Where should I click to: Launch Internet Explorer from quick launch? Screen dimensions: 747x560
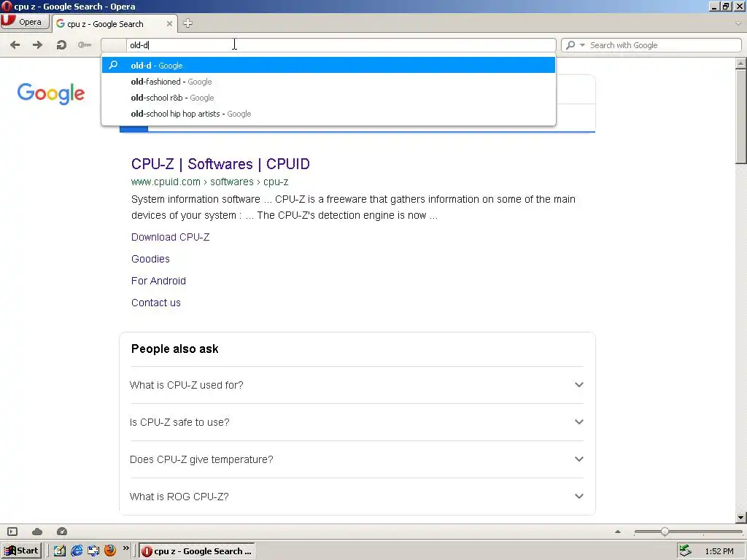click(x=77, y=551)
